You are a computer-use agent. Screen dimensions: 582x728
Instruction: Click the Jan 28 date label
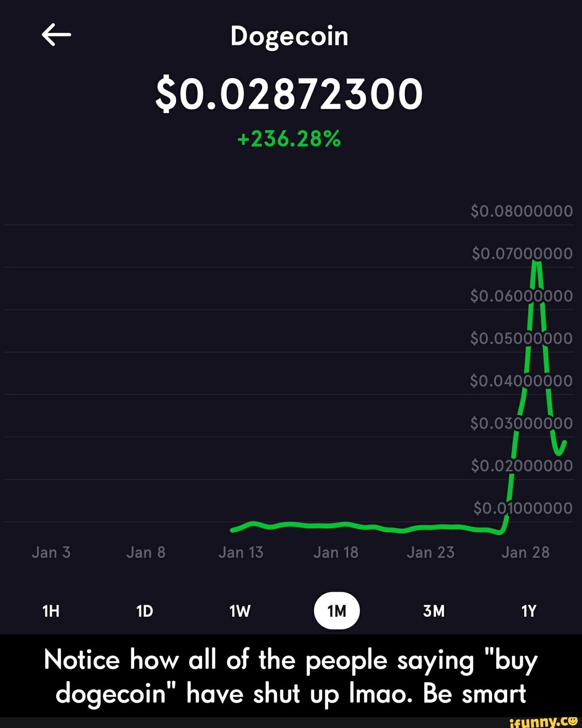[525, 552]
